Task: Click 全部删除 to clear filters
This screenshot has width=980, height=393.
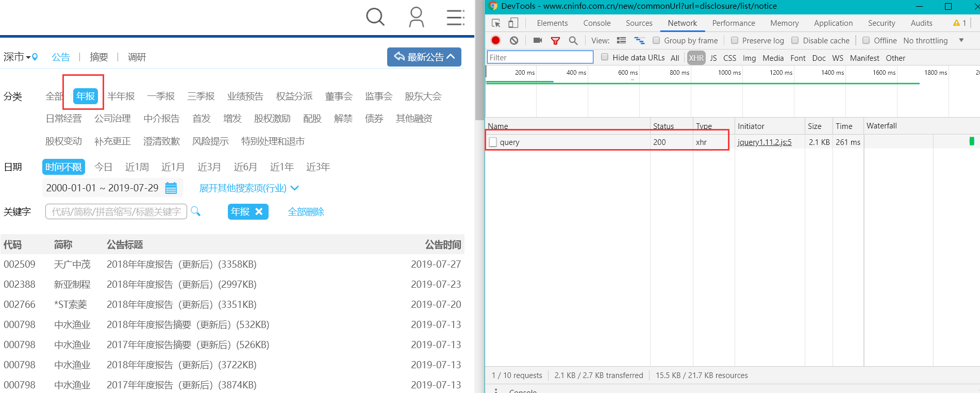Action: click(306, 212)
